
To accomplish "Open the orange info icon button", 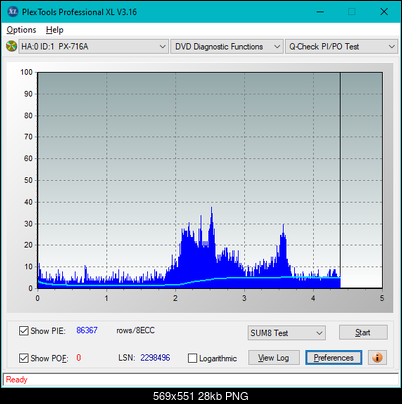I will pyautogui.click(x=377, y=358).
